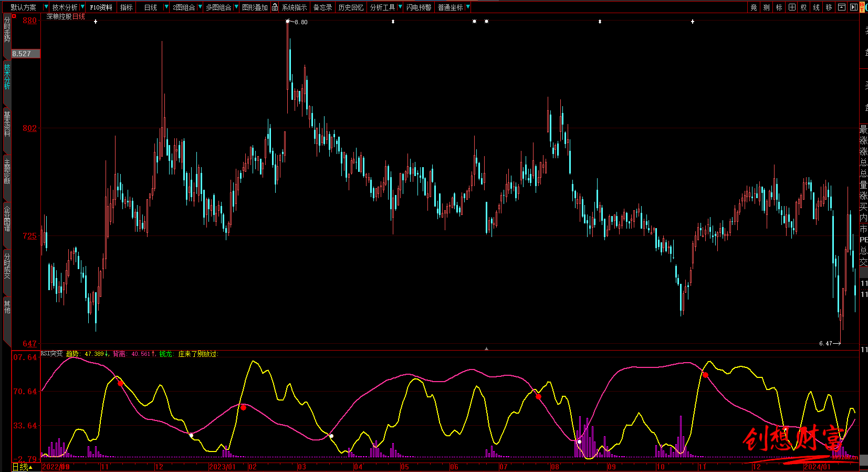Open the 分析工具 menu
The height and width of the screenshot is (472, 868).
pos(382,7)
